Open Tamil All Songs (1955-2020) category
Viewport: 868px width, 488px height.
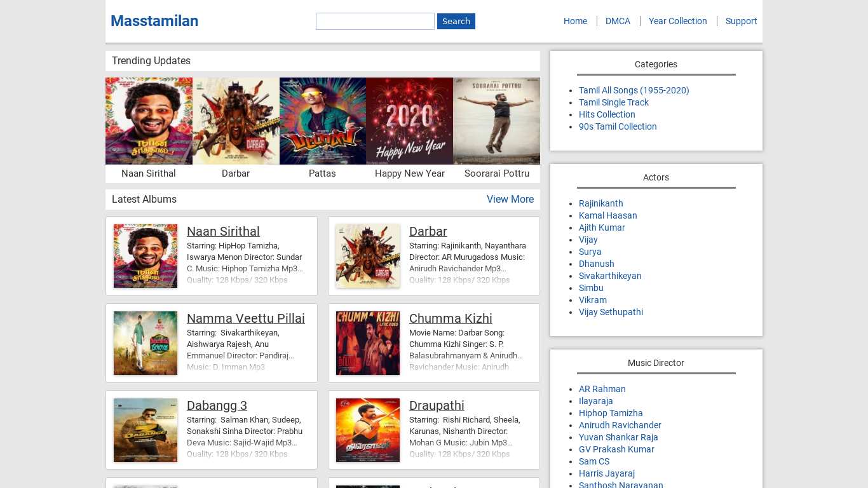tap(634, 90)
